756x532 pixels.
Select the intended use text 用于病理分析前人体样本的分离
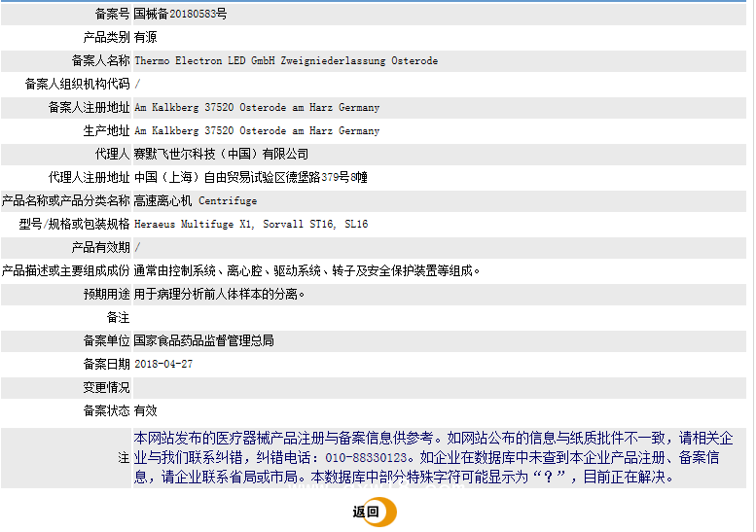click(x=221, y=294)
